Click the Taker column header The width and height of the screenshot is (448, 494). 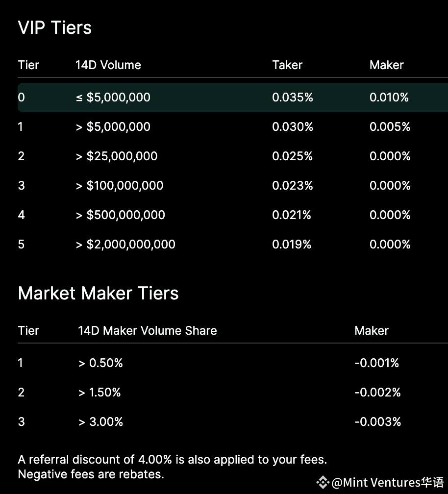coord(287,65)
